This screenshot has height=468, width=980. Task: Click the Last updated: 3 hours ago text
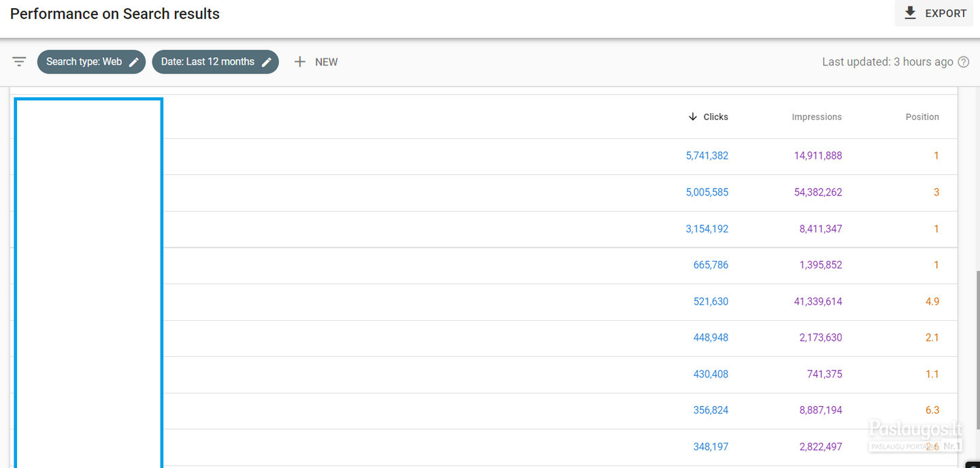[887, 62]
